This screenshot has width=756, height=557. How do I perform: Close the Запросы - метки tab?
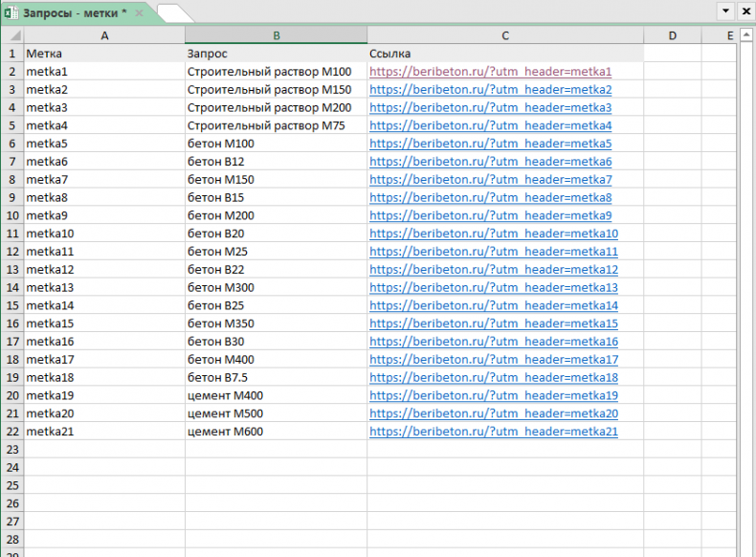click(138, 12)
